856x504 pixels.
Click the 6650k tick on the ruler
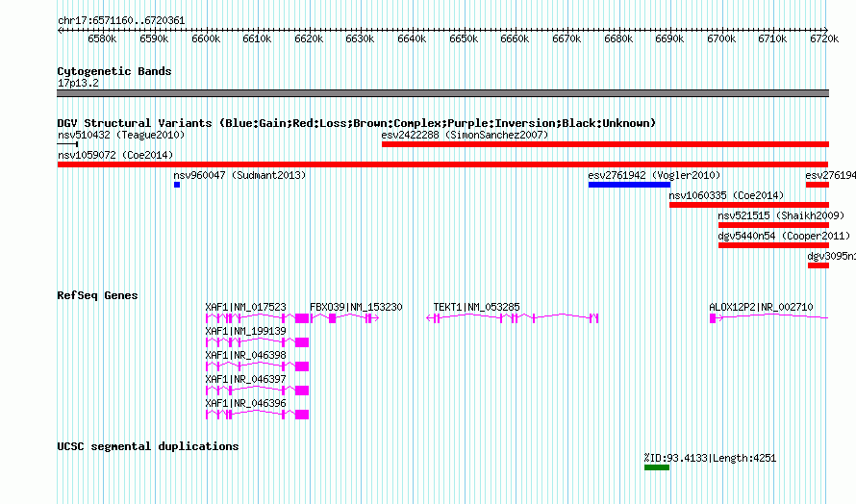point(464,30)
